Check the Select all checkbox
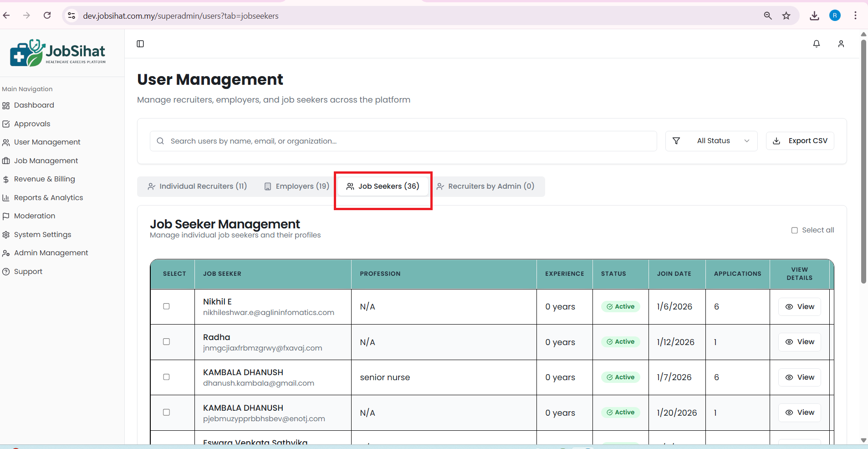868x449 pixels. 794,230
